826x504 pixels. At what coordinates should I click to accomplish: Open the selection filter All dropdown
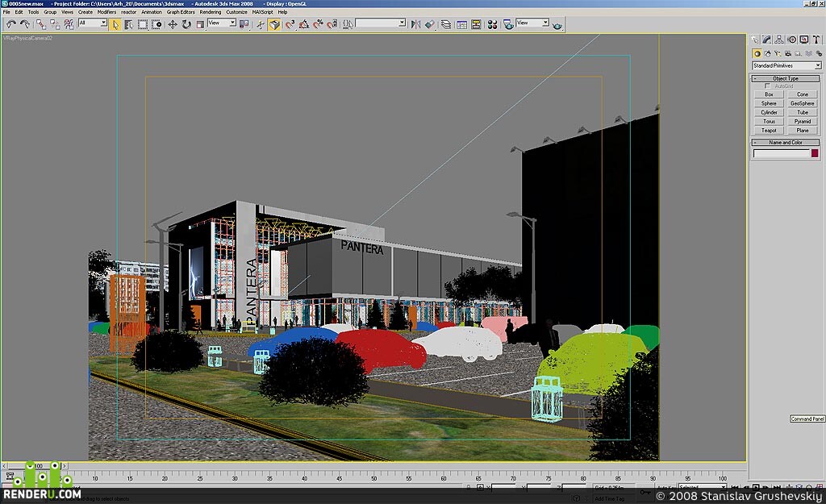pyautogui.click(x=92, y=23)
